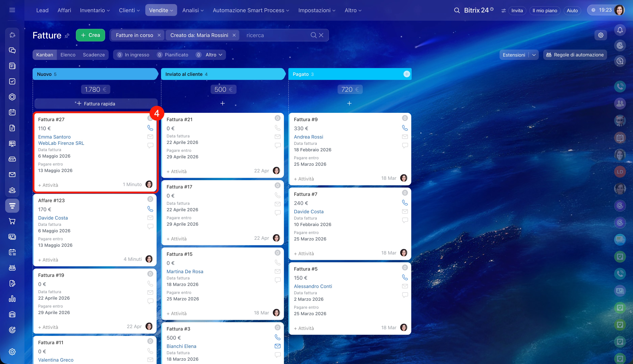
Task: Toggle the In ingresso counter filter
Action: [x=133, y=55]
